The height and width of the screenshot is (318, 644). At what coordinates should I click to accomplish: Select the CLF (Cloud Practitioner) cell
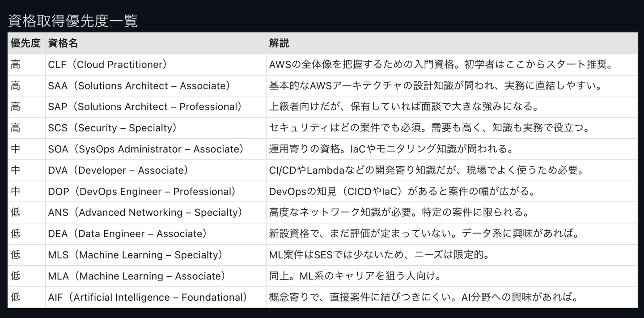[107, 64]
